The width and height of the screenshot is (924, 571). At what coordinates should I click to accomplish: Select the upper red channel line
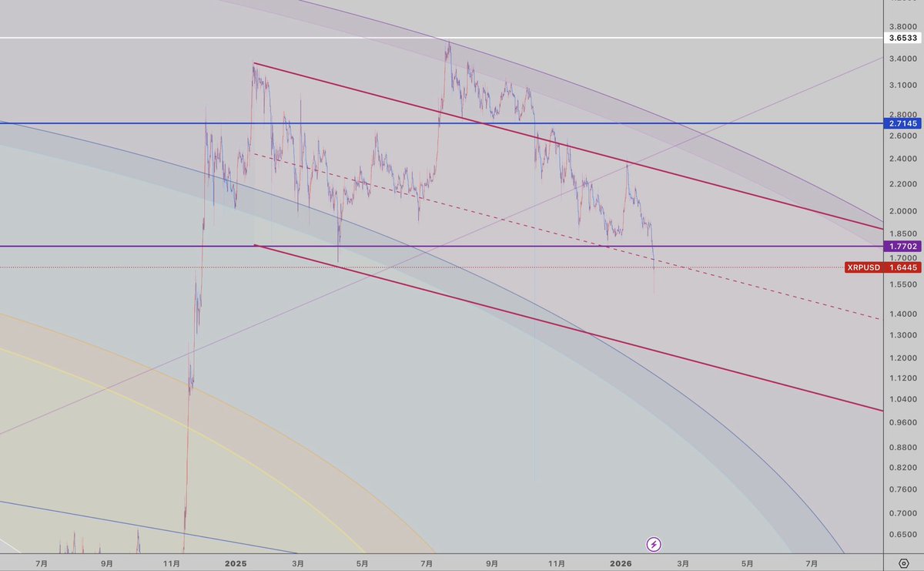568,146
